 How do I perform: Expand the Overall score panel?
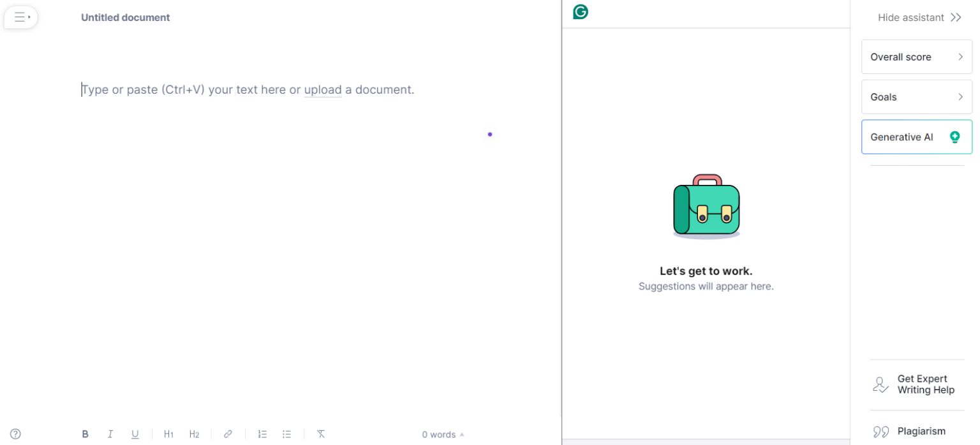coord(916,57)
